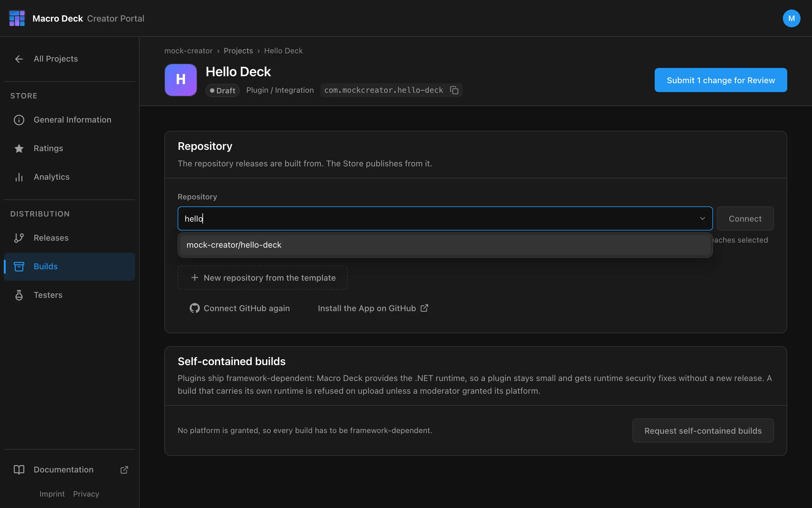
Task: Click the Hello Deck H project icon
Action: (x=180, y=80)
